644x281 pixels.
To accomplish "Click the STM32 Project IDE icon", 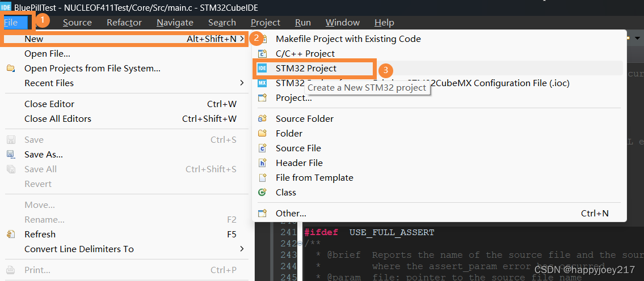I will 263,69.
